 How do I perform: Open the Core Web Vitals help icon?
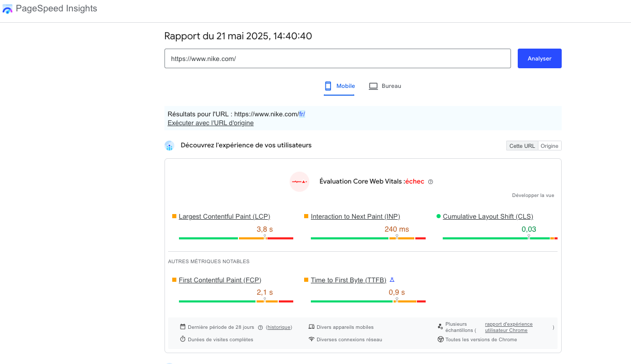click(x=430, y=182)
